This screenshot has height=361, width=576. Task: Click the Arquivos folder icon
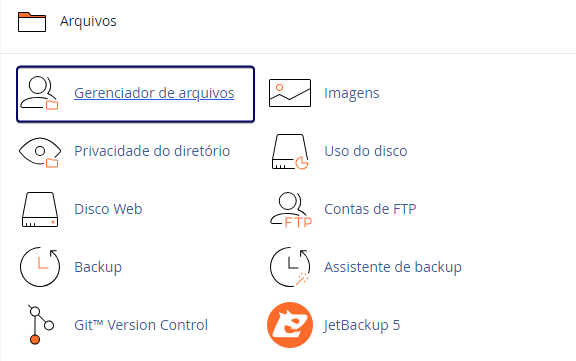[x=32, y=22]
